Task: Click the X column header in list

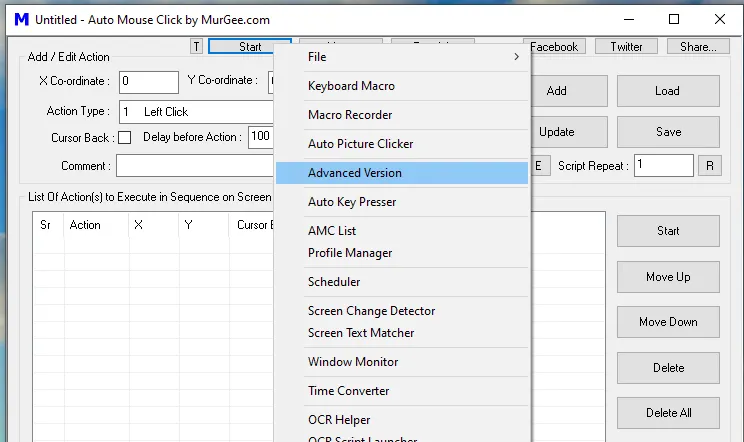Action: [x=154, y=225]
